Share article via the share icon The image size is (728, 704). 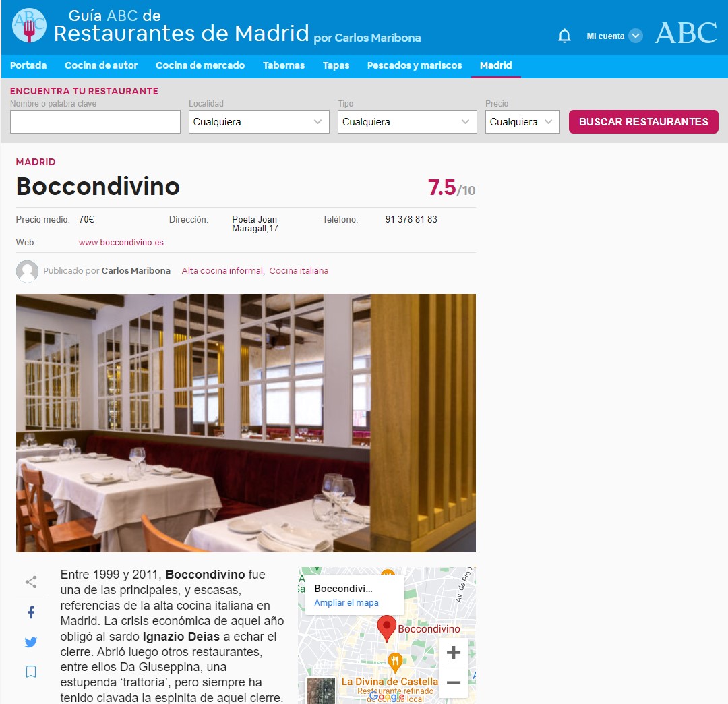coord(31,582)
